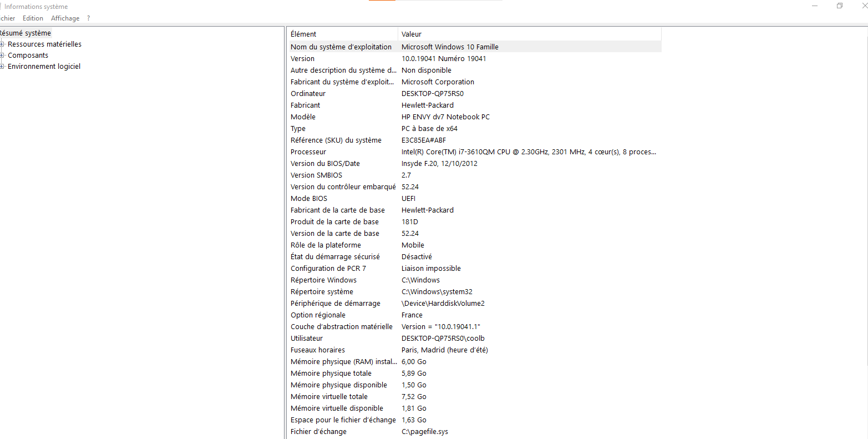Select the Couche d'abstraction matérielle row
The width and height of the screenshot is (868, 439).
coord(474,327)
